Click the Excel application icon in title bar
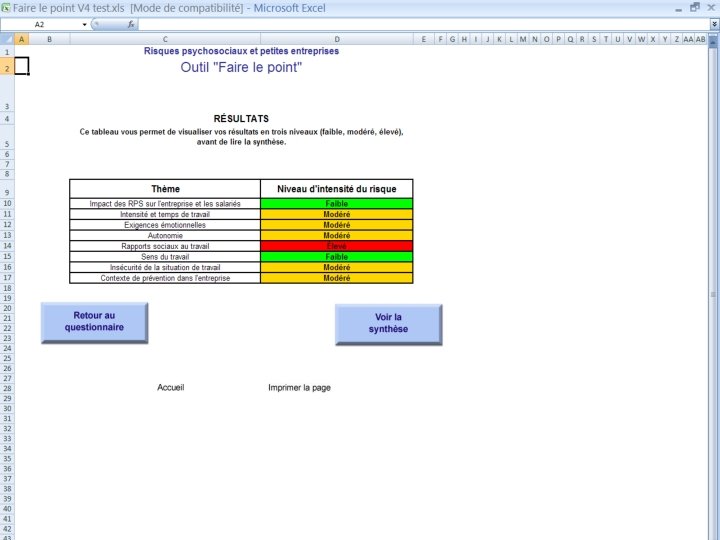This screenshot has width=720, height=540. click(x=6, y=8)
